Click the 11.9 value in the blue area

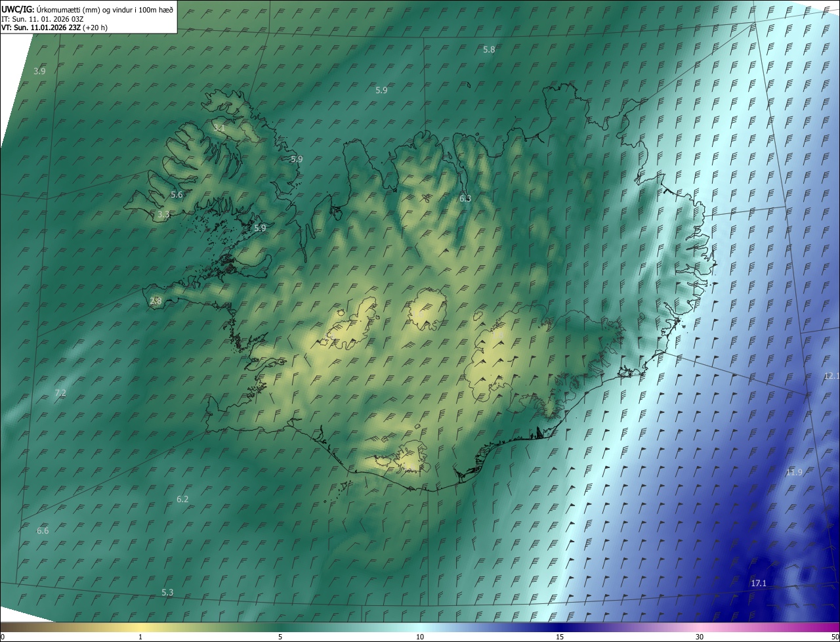point(794,473)
